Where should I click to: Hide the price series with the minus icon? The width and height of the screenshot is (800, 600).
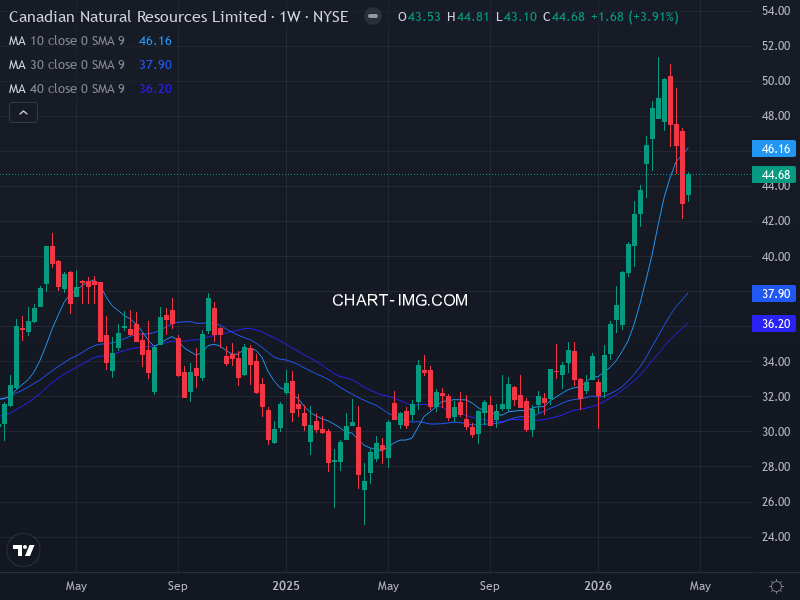click(371, 16)
